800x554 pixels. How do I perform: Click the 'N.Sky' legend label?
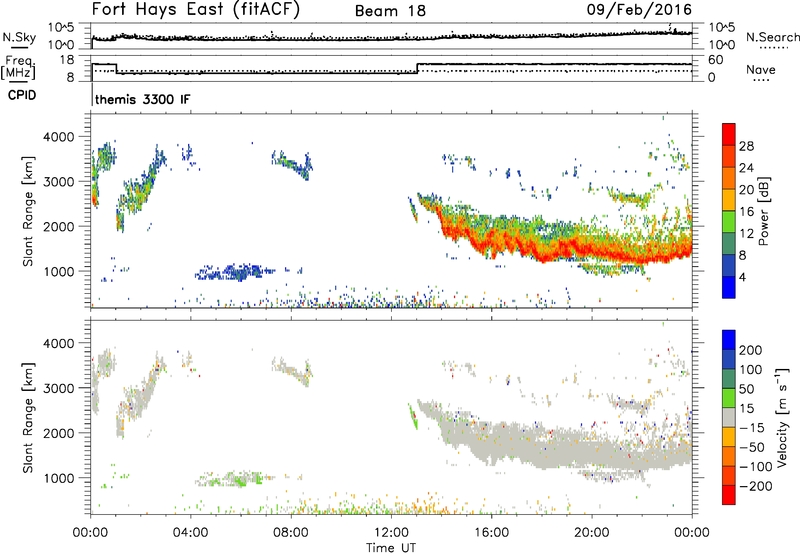pyautogui.click(x=19, y=37)
